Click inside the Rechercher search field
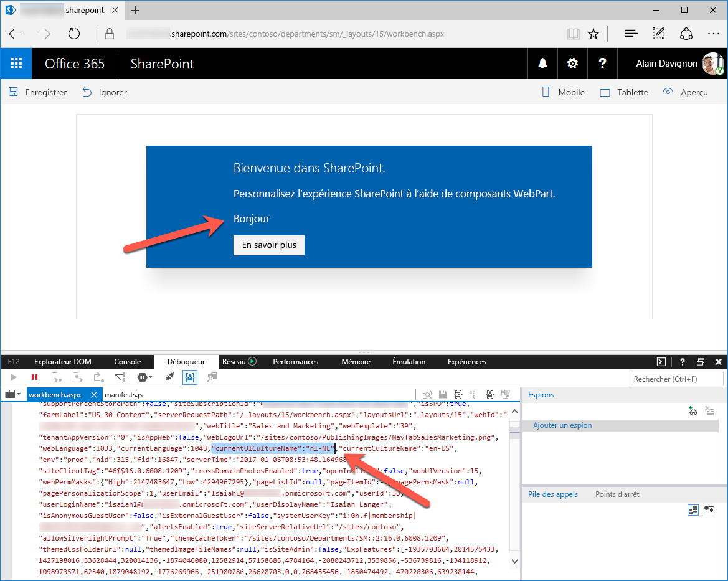728x581 pixels. point(677,378)
